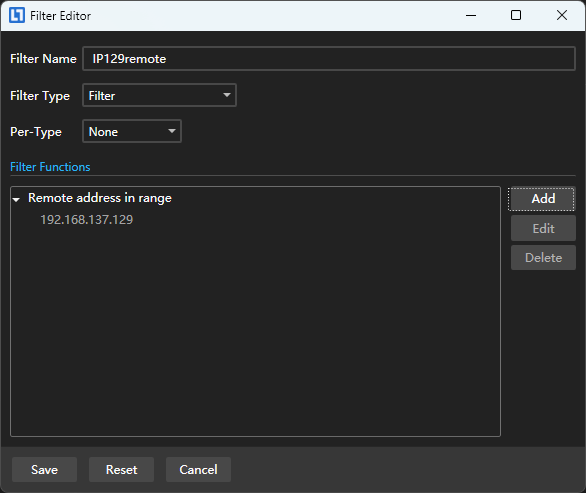
Task: Click the Filter Name input field
Action: click(329, 59)
